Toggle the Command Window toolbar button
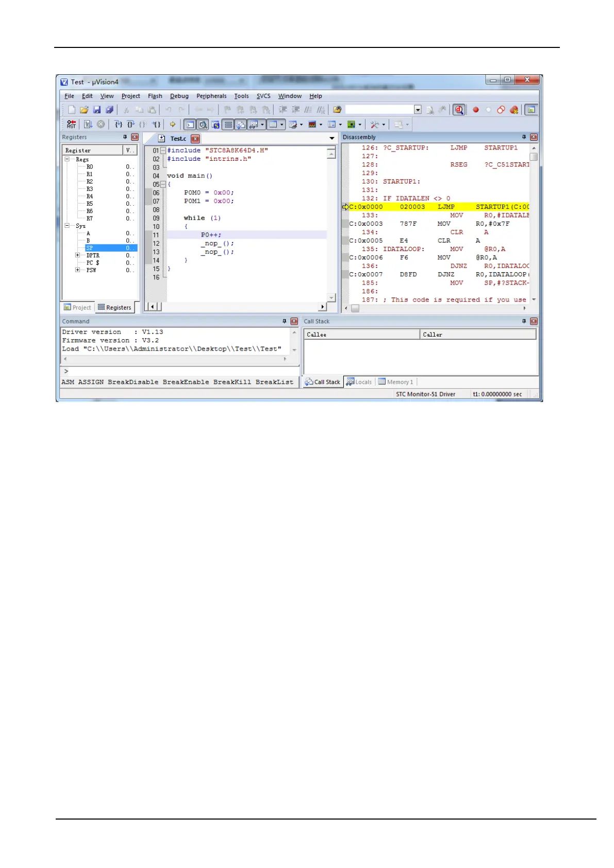The height and width of the screenshot is (868, 614). 190,124
